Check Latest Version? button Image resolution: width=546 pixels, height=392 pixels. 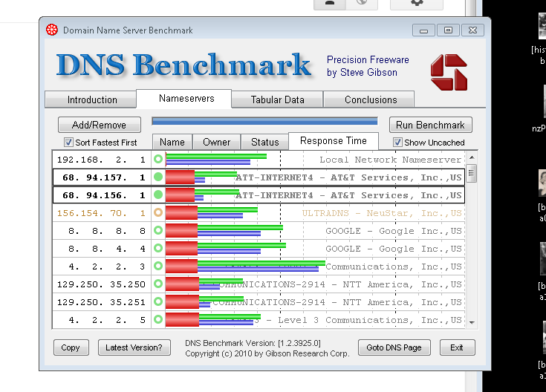point(134,347)
